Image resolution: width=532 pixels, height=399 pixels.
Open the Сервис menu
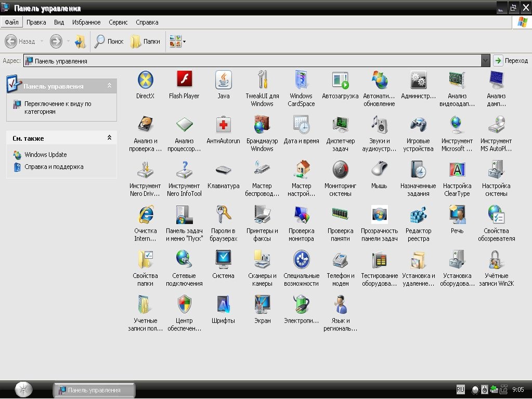118,22
